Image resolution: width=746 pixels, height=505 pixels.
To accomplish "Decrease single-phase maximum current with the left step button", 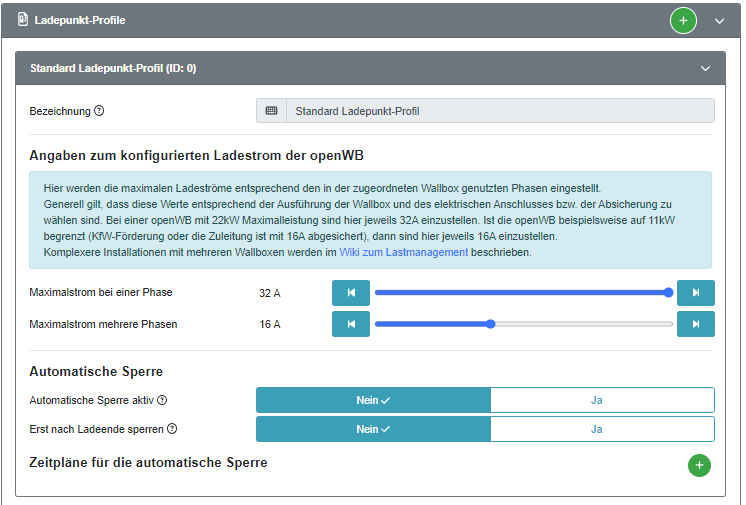I will (x=351, y=293).
